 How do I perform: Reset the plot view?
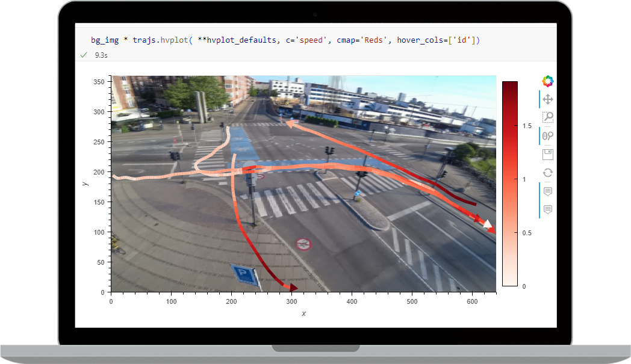[x=547, y=173]
